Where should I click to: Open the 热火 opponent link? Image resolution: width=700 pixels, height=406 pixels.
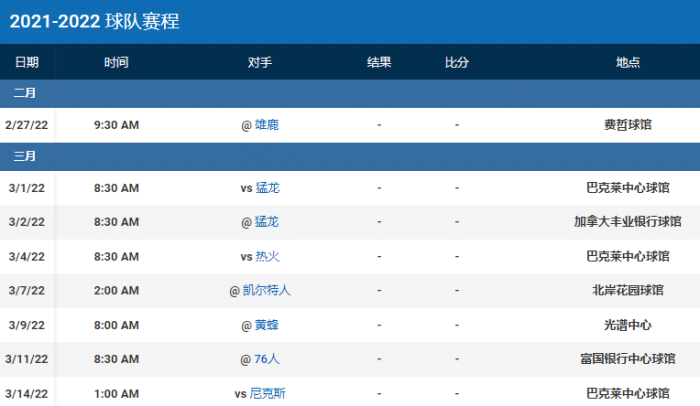(x=267, y=256)
